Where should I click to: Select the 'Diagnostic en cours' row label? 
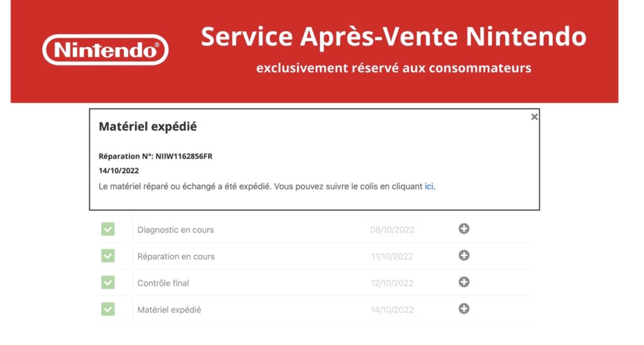coord(175,230)
